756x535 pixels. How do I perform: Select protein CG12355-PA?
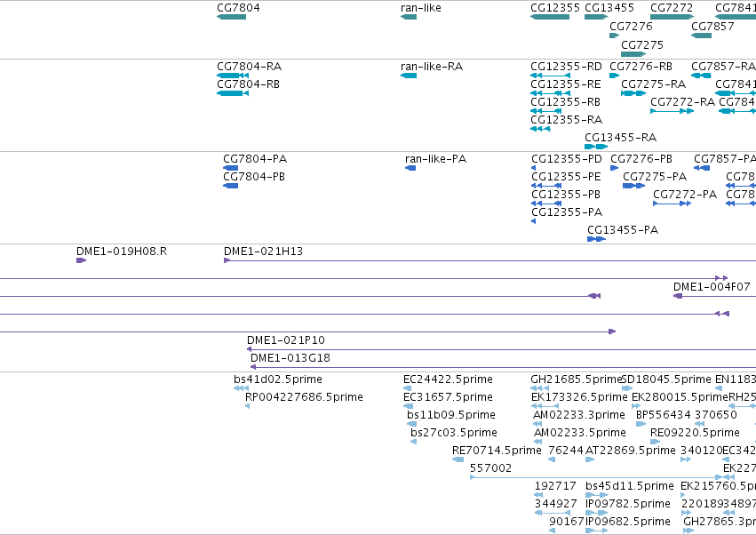point(533,221)
